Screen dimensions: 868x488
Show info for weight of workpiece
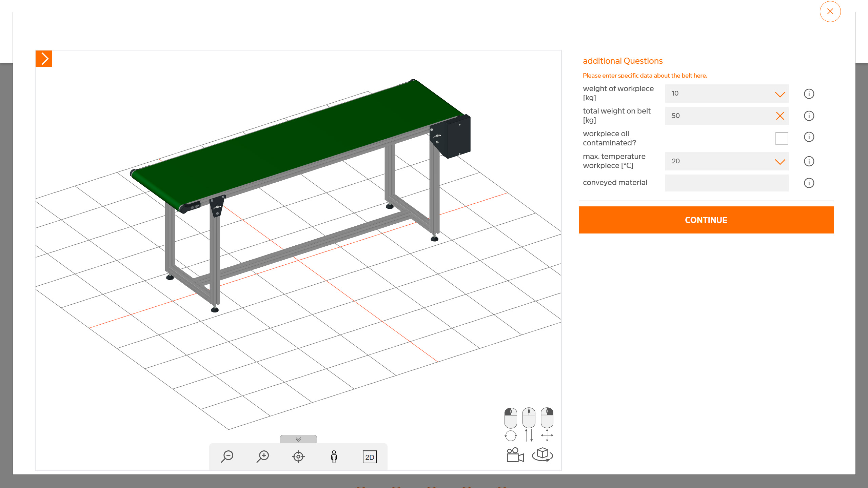click(x=809, y=94)
